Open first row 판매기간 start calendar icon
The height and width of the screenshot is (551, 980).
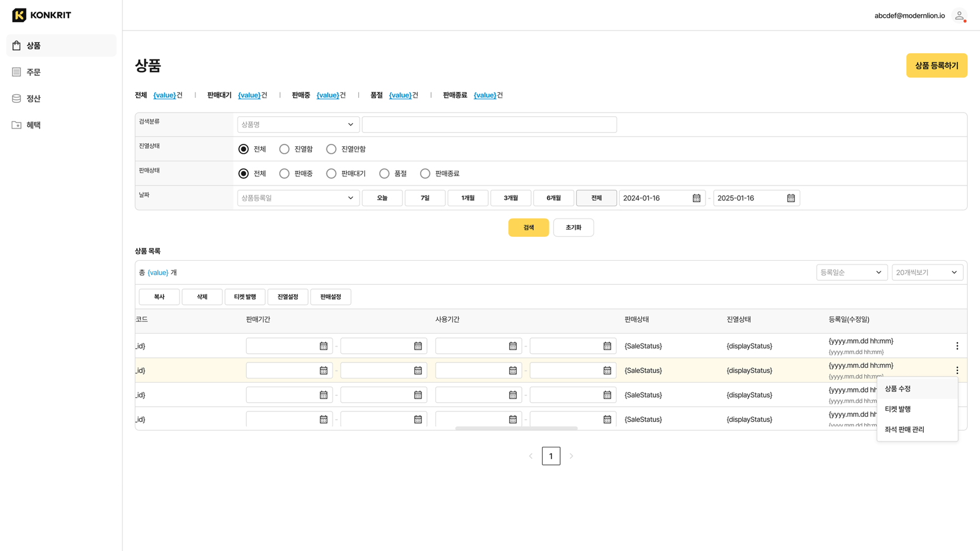[x=323, y=346]
